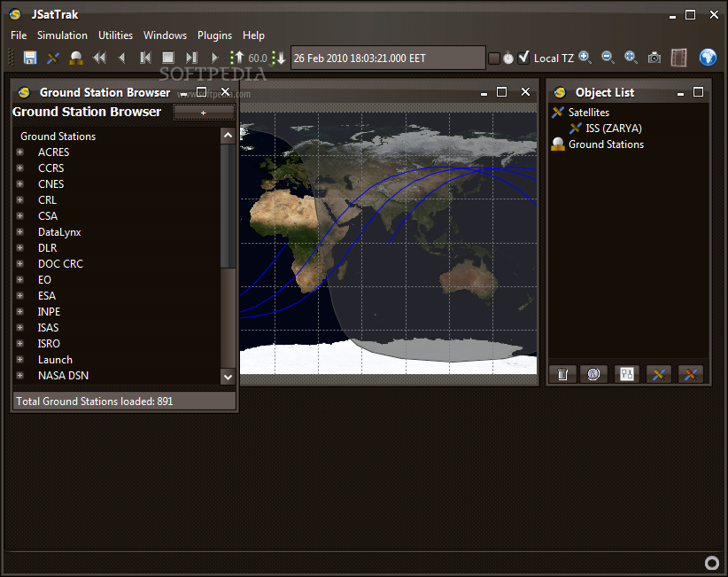Expand the ACRES ground station group

20,152
